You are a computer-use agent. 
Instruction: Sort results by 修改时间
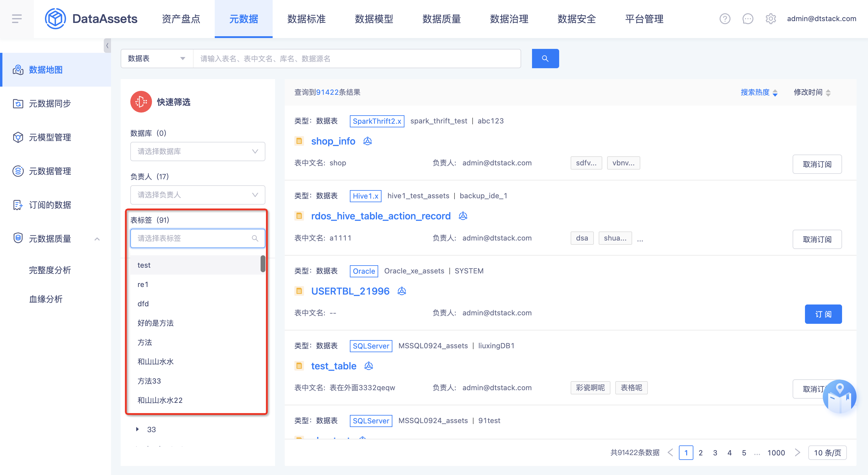point(812,92)
